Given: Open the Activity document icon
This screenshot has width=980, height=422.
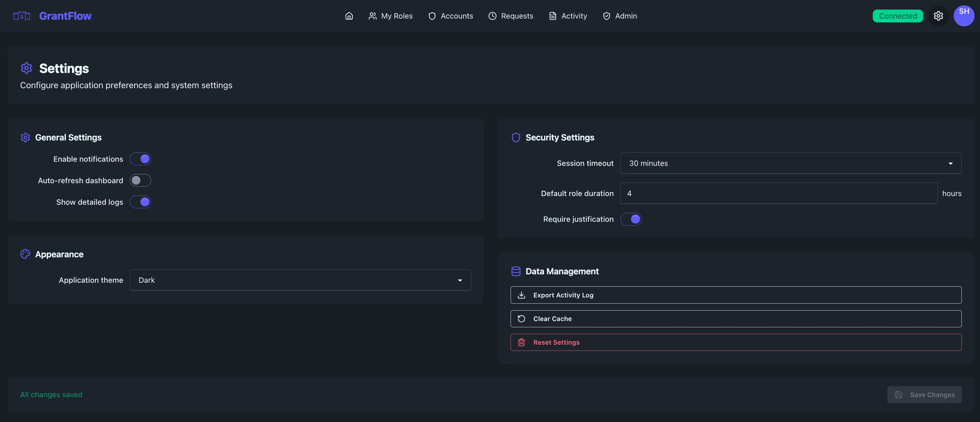Looking at the screenshot, I should [552, 16].
